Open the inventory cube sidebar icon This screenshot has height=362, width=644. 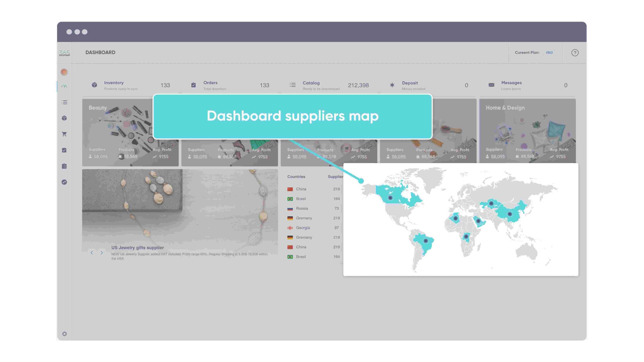point(64,118)
